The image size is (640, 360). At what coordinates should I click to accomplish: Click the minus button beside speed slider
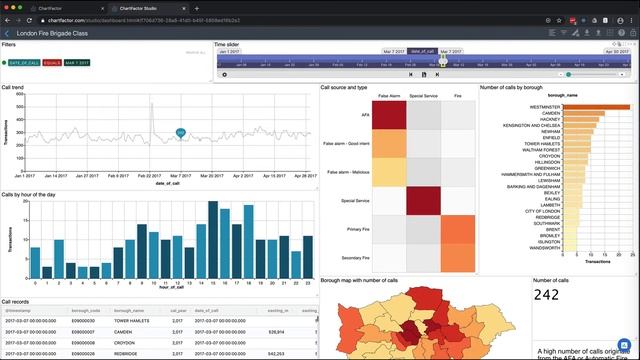pos(561,75)
